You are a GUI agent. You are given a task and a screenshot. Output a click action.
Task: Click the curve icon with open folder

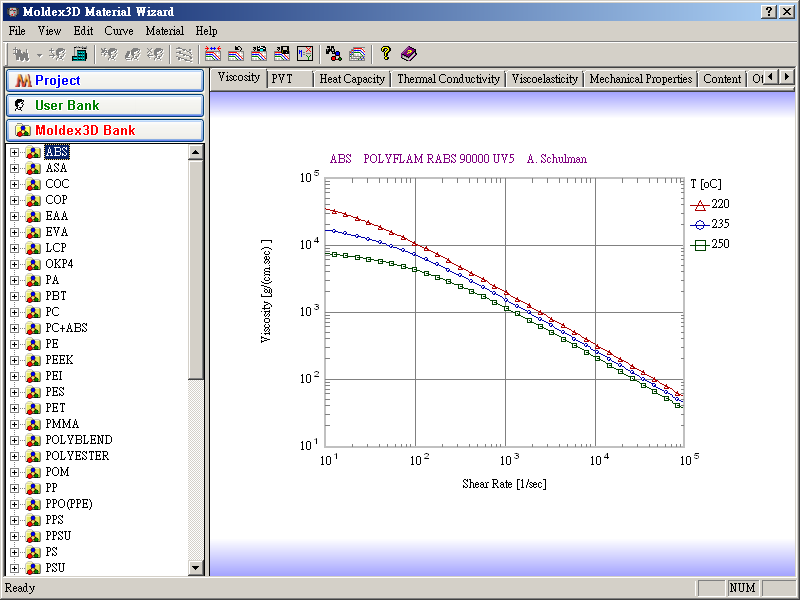(259, 54)
